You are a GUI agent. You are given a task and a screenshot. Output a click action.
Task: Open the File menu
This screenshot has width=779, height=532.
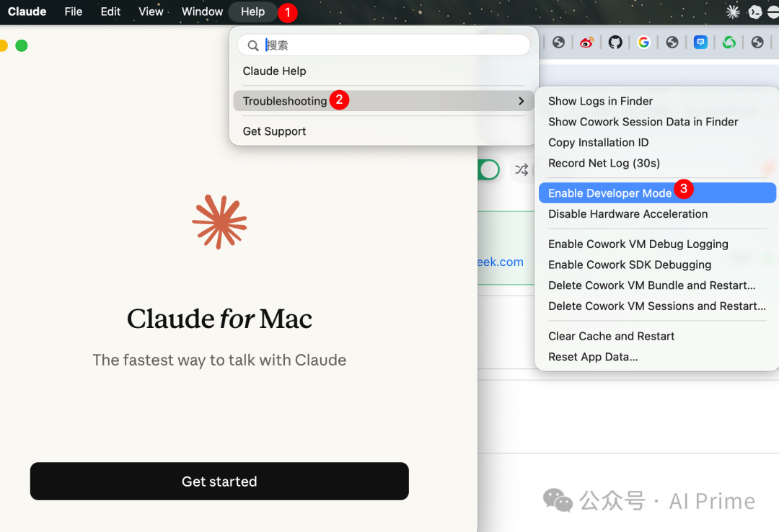74,12
